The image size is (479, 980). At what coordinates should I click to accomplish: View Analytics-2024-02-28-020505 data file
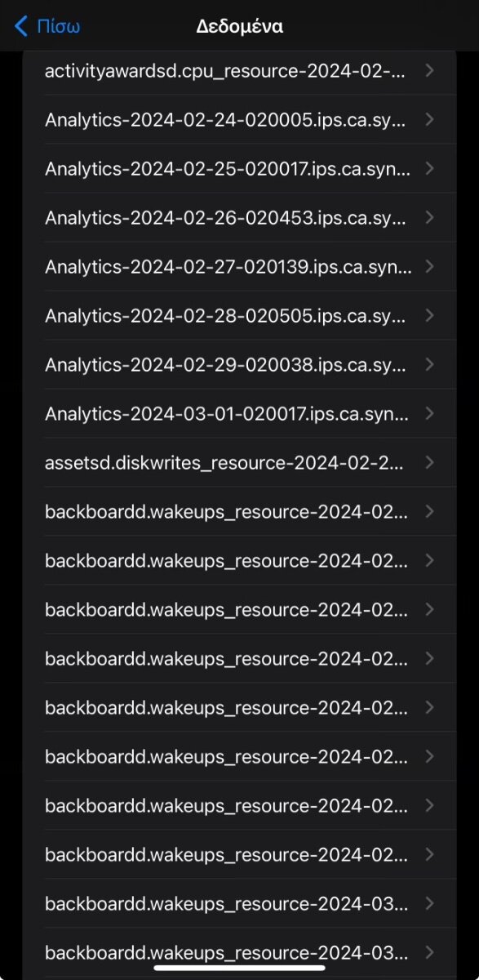(239, 315)
